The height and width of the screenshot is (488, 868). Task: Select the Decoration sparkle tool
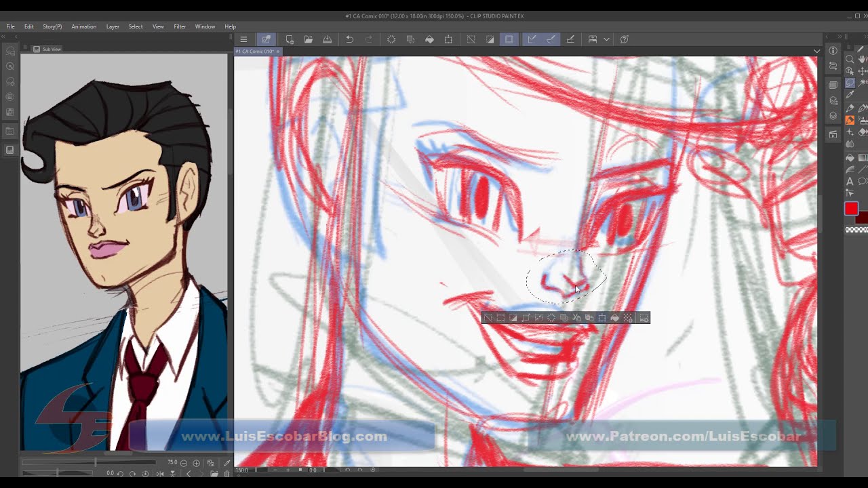coord(850,132)
